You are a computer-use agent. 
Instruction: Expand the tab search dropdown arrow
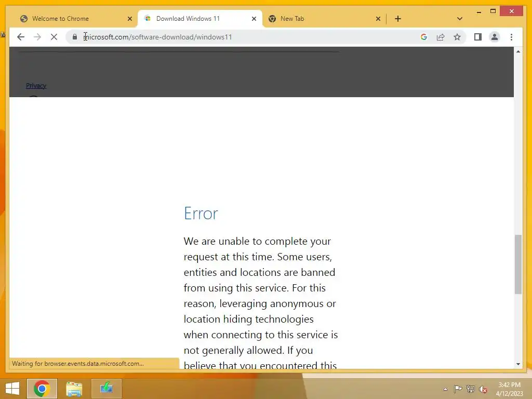(460, 19)
